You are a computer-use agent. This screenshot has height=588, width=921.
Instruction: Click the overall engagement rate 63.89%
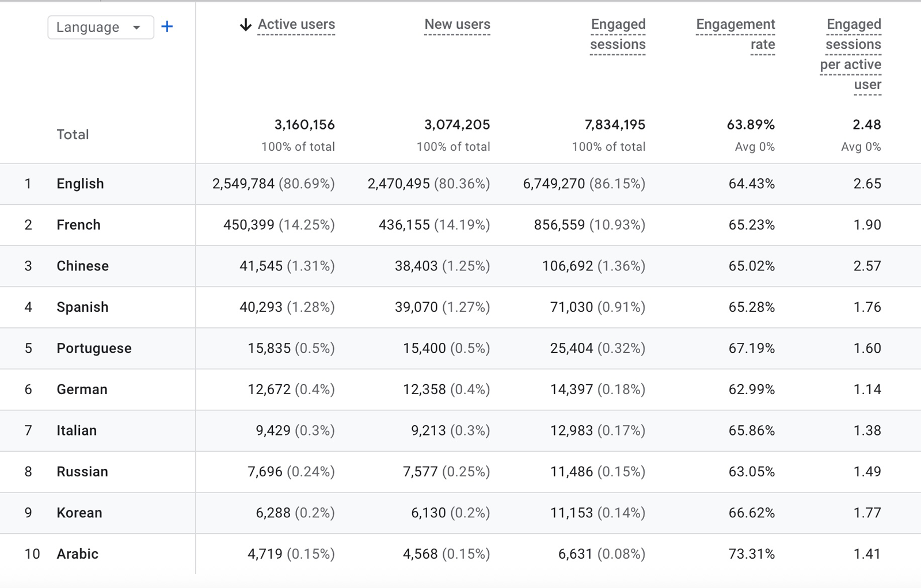coord(751,125)
